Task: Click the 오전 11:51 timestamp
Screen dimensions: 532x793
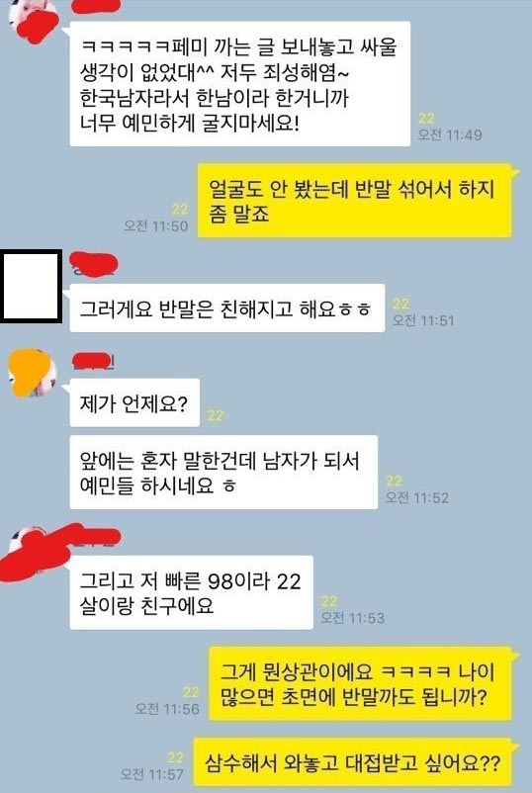Action: [423, 320]
